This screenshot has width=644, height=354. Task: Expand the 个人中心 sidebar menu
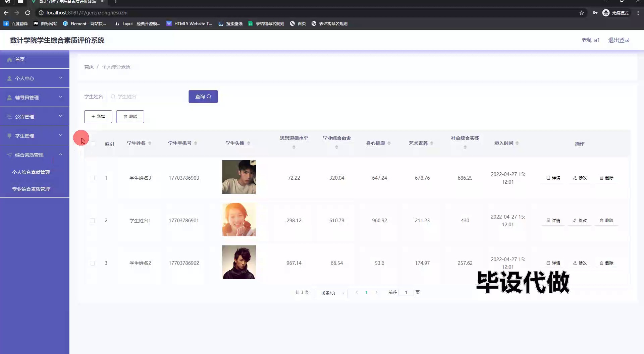coord(35,78)
